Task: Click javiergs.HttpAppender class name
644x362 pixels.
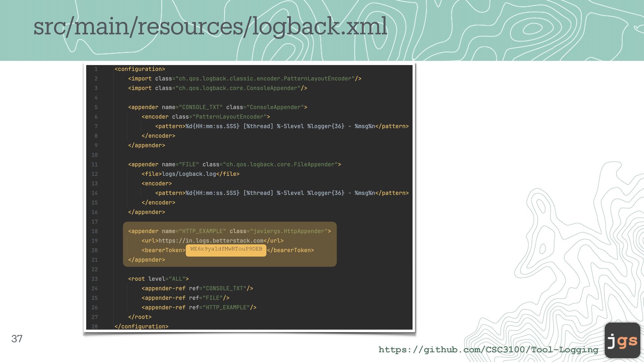Action: click(288, 231)
